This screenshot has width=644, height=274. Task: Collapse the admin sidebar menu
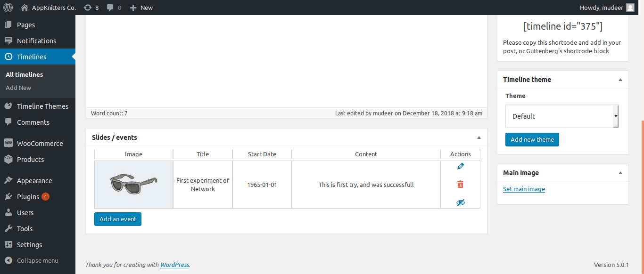(x=37, y=260)
